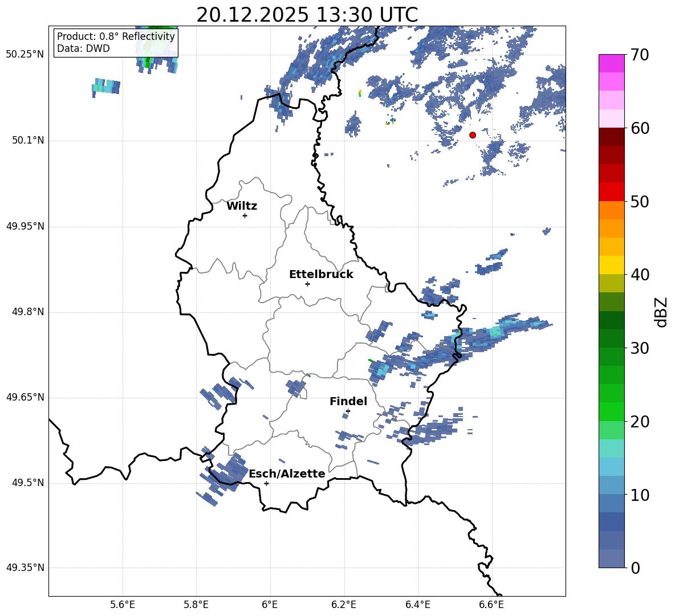Viewport: 675px width, 616px height.
Task: Click the Data: DWD text
Action: (83, 48)
